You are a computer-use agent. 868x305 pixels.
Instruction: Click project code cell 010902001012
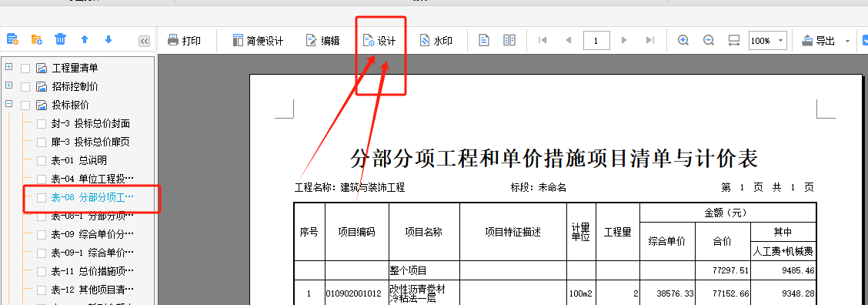tap(357, 293)
